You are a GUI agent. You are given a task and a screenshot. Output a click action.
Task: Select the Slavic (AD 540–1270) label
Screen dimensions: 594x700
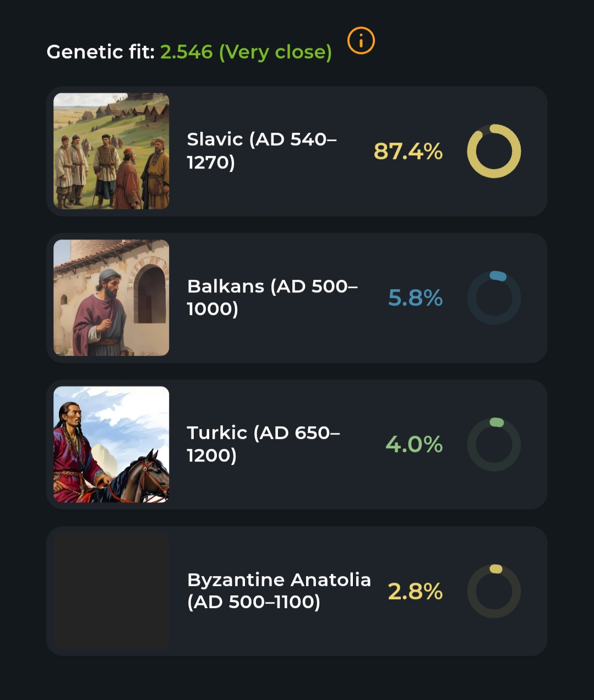coord(261,151)
